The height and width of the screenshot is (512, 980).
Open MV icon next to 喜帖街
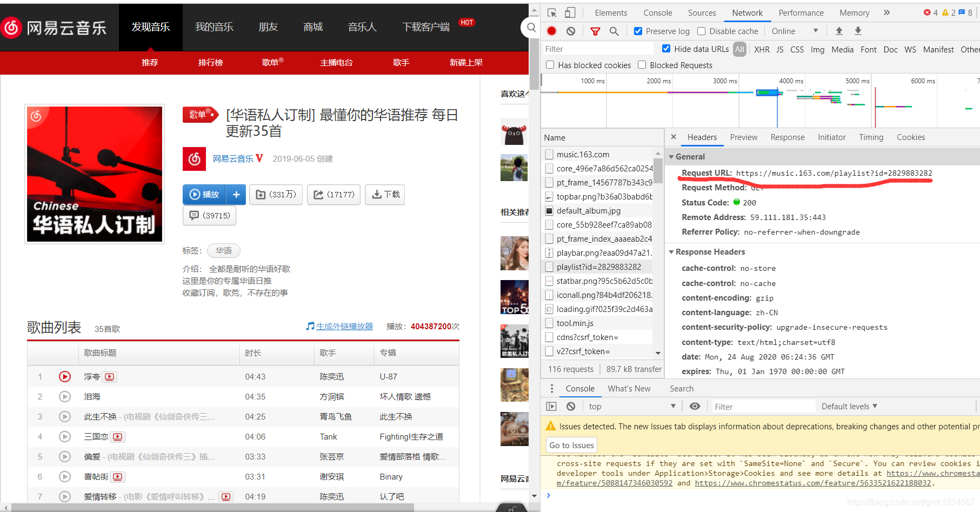click(118, 476)
